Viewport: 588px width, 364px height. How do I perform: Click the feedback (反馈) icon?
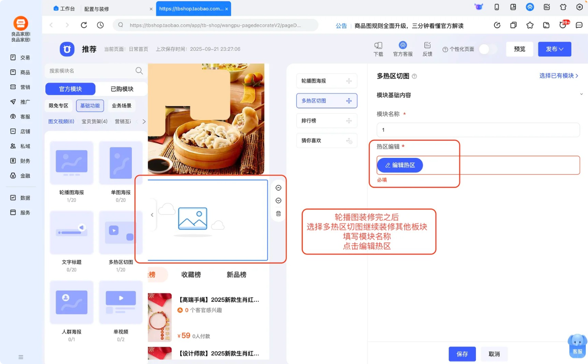point(428,49)
